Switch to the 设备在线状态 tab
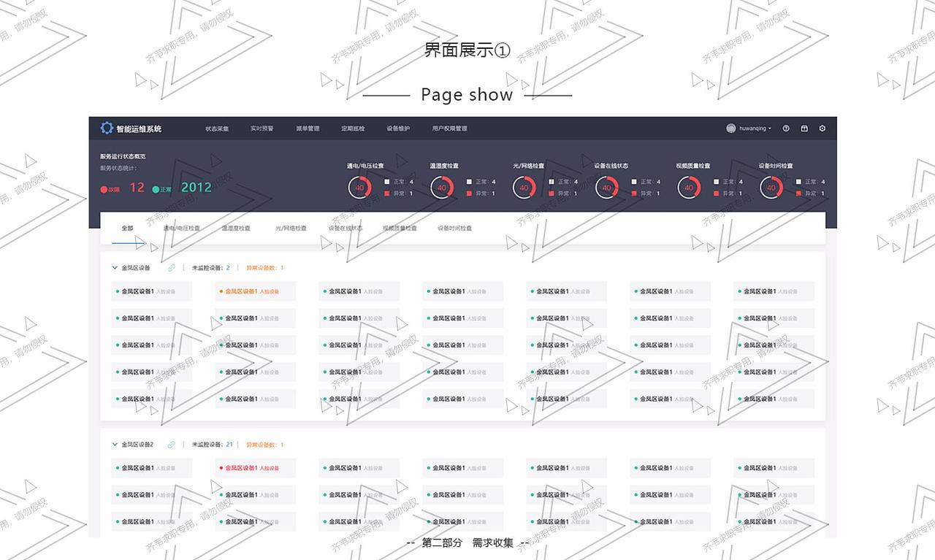 pyautogui.click(x=346, y=228)
